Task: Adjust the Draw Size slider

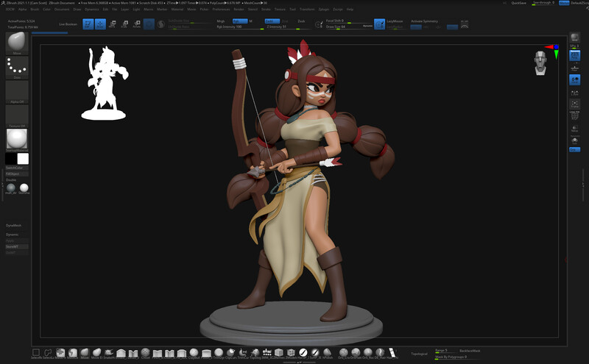Action: pyautogui.click(x=348, y=26)
